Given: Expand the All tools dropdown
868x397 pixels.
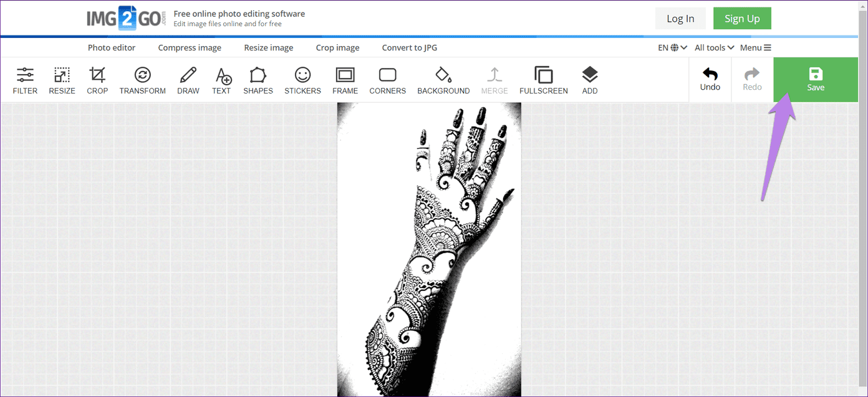Looking at the screenshot, I should 714,47.
